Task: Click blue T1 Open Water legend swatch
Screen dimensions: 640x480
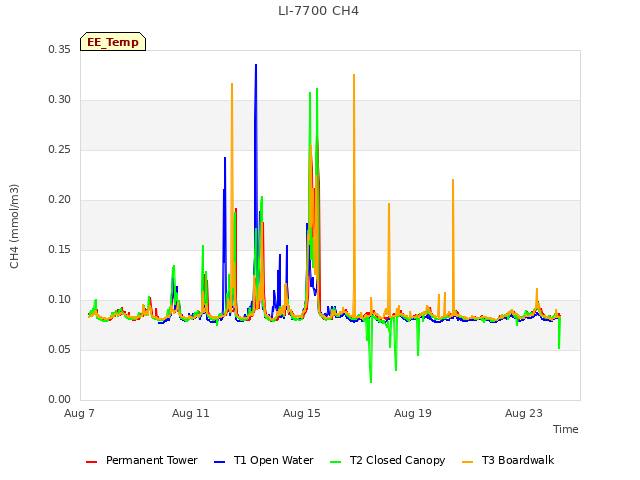Action: 220,462
